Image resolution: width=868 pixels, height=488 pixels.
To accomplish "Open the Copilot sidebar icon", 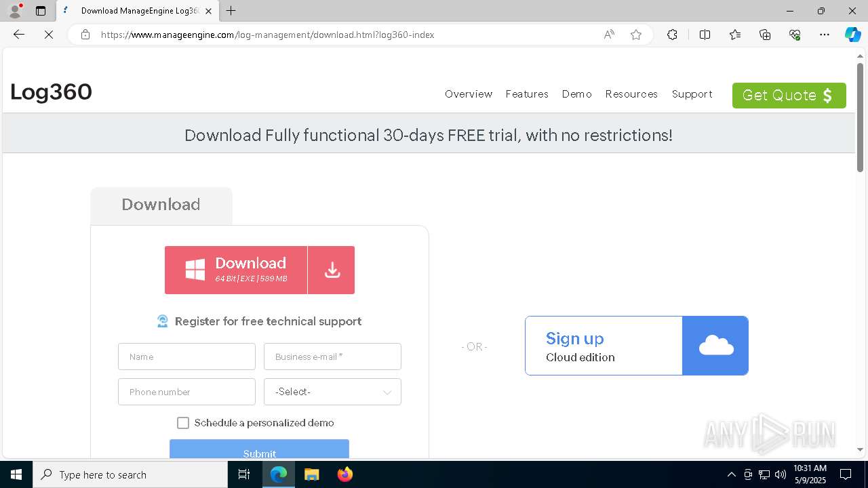I will (x=852, y=35).
